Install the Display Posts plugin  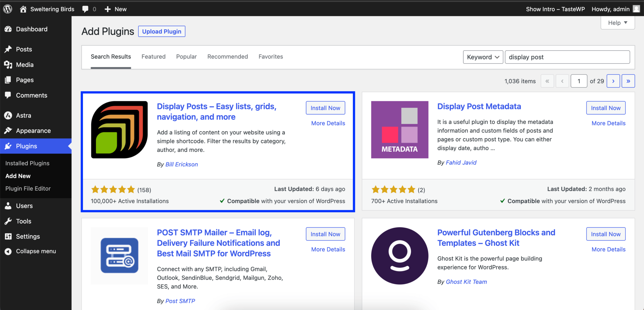[325, 108]
